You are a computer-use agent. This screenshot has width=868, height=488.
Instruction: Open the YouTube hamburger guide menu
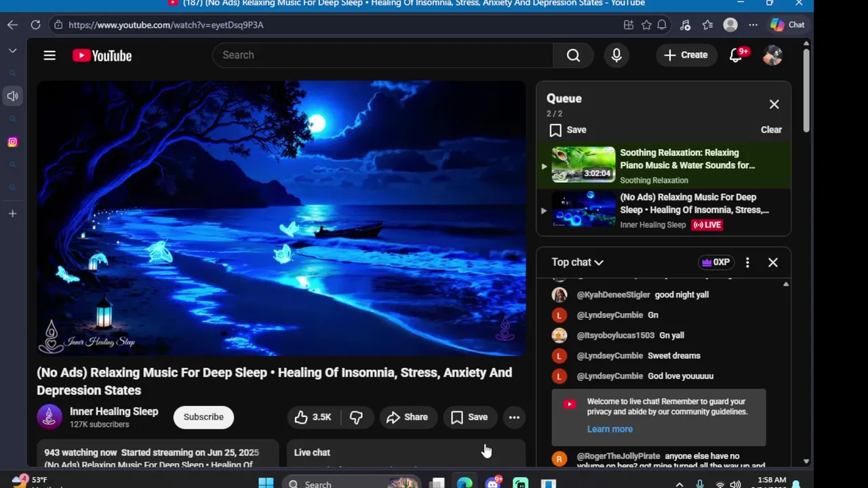click(50, 56)
